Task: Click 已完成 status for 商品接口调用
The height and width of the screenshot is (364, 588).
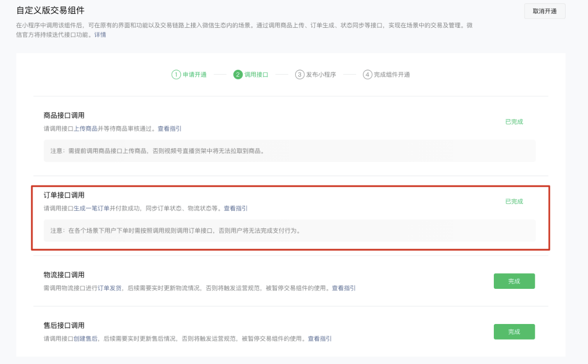Action: pos(514,122)
